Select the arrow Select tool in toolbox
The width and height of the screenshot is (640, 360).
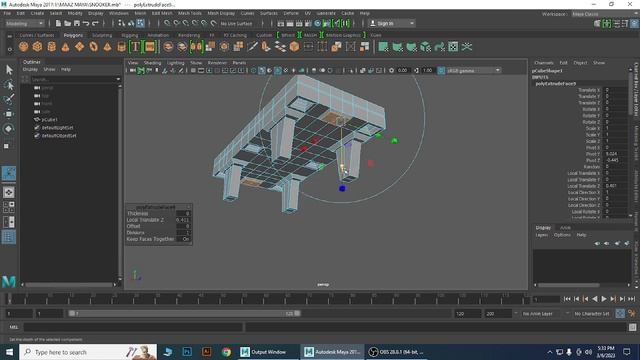pyautogui.click(x=9, y=70)
